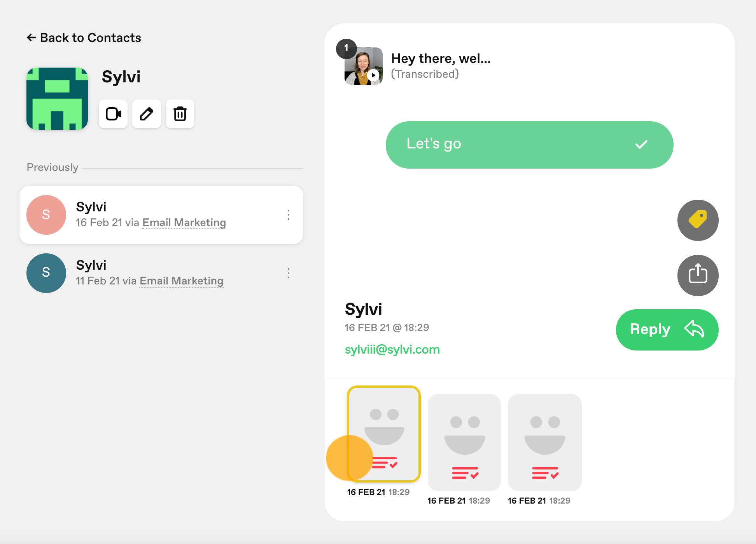Click Sylvi's pixel-art contact avatar

pos(57,98)
